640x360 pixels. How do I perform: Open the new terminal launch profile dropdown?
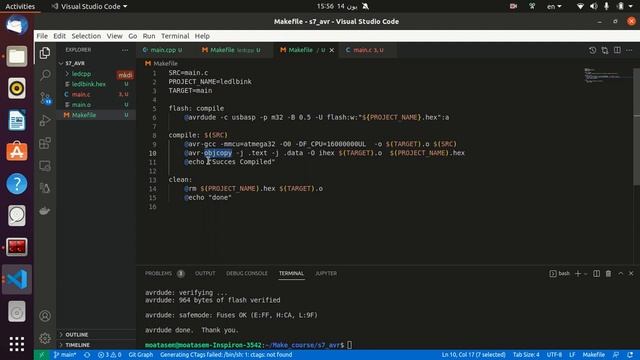click(586, 273)
